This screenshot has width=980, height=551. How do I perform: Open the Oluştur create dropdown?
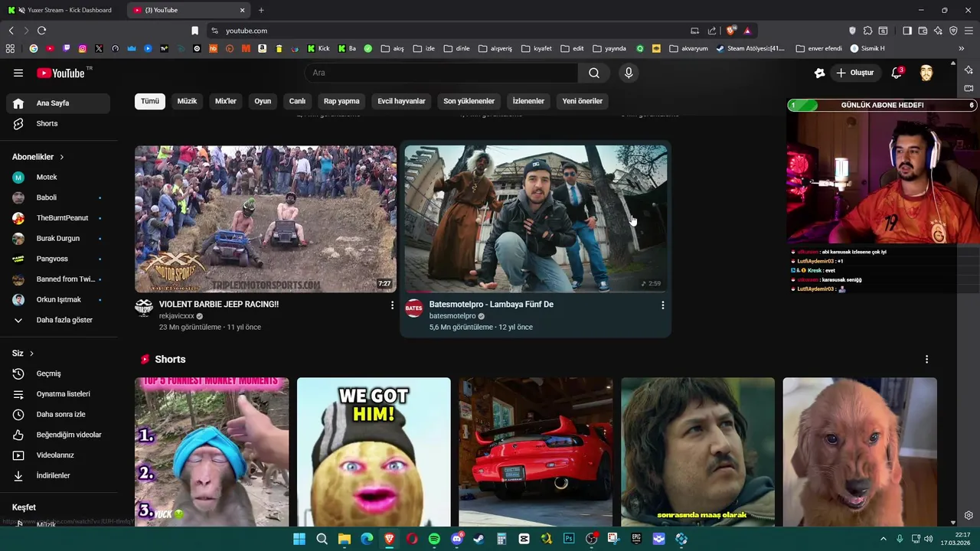coord(854,73)
